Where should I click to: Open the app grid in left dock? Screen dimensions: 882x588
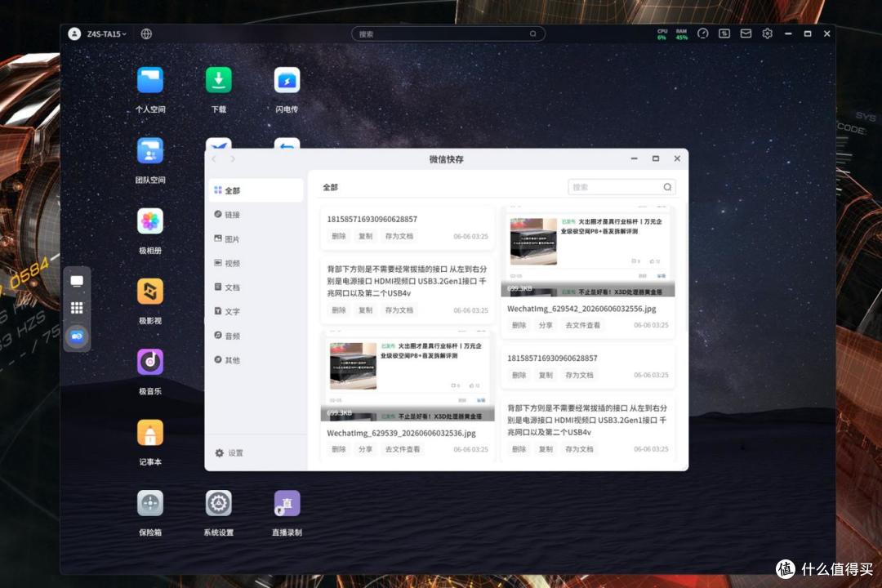[77, 308]
